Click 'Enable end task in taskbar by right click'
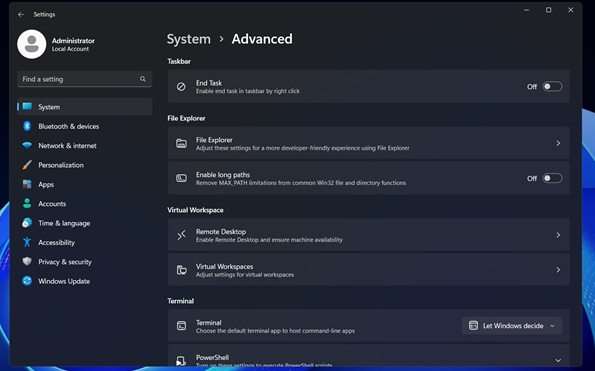This screenshot has height=371, width=595. [x=248, y=91]
